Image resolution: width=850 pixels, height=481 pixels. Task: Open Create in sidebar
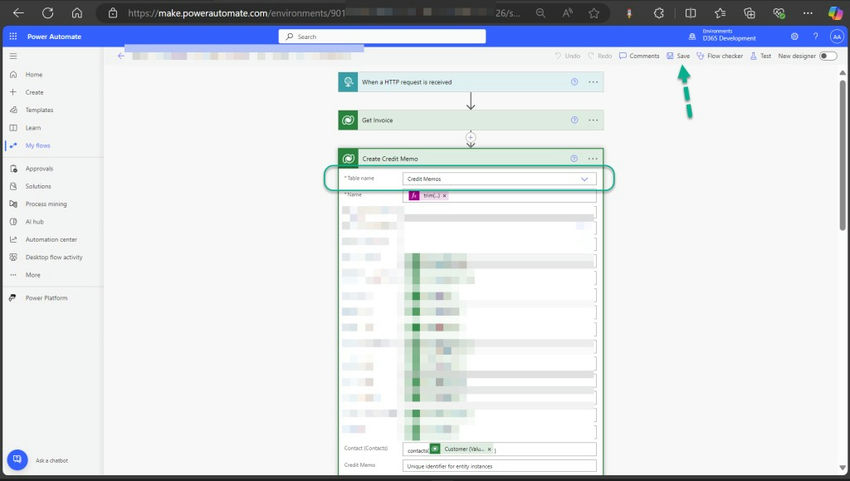(34, 92)
